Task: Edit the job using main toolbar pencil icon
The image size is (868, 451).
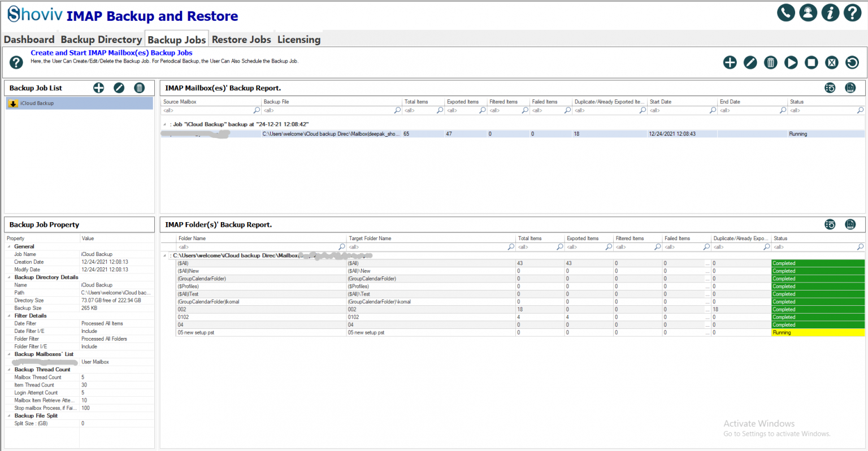Action: (x=750, y=62)
